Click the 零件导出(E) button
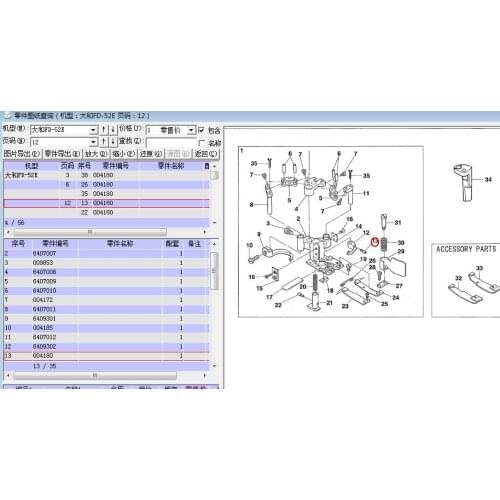 [62, 154]
